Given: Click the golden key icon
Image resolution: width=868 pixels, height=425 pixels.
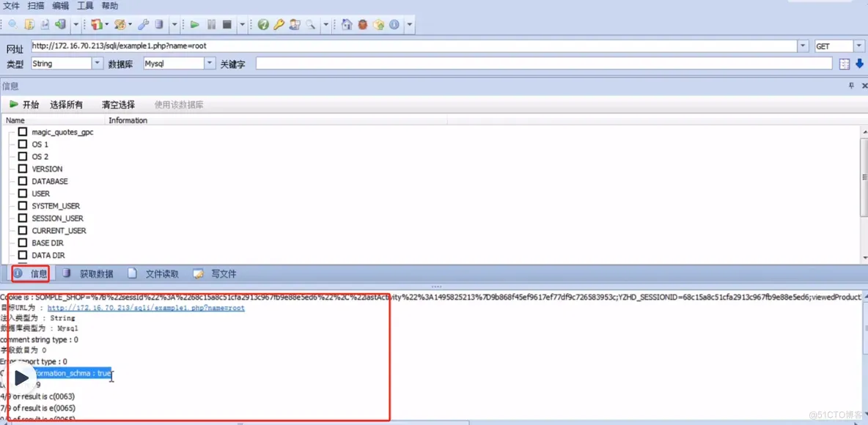Looking at the screenshot, I should [x=279, y=24].
